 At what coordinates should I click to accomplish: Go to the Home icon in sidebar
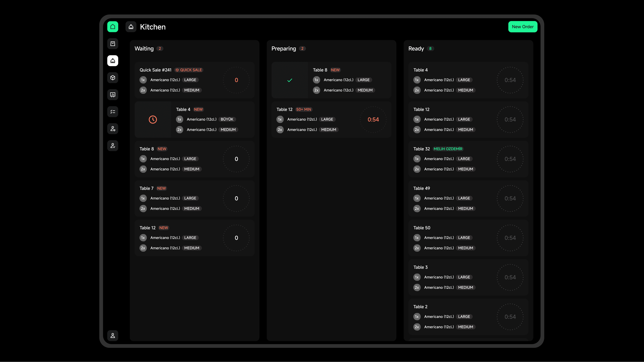pyautogui.click(x=113, y=27)
